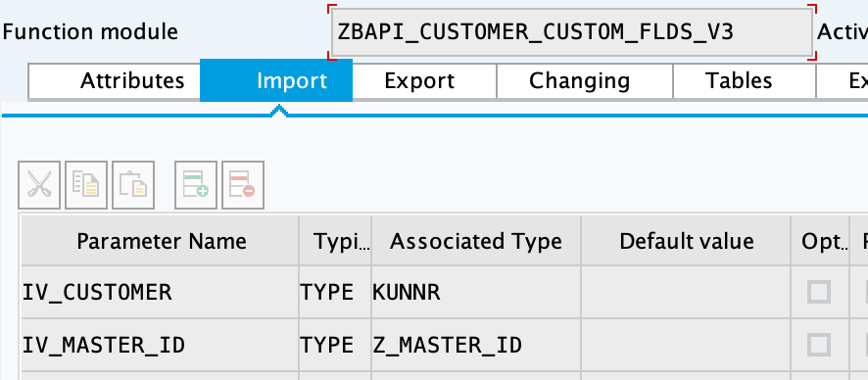Click the Associated Type column header
868x380 pixels.
pos(476,241)
